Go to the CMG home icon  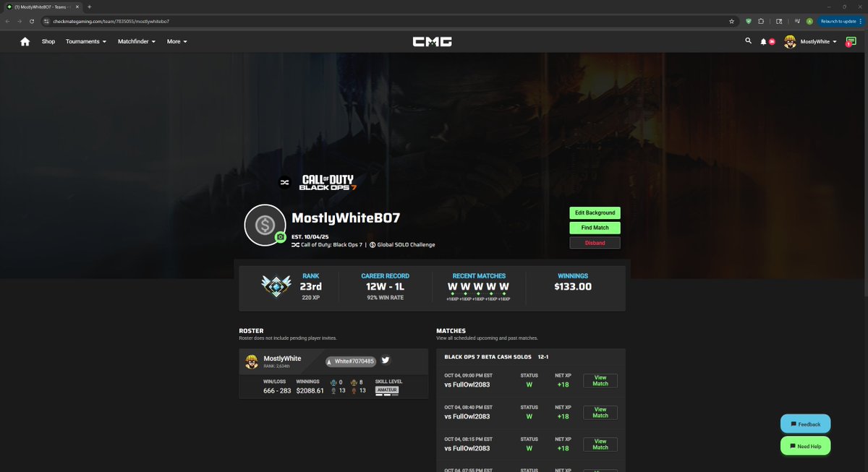tap(25, 42)
